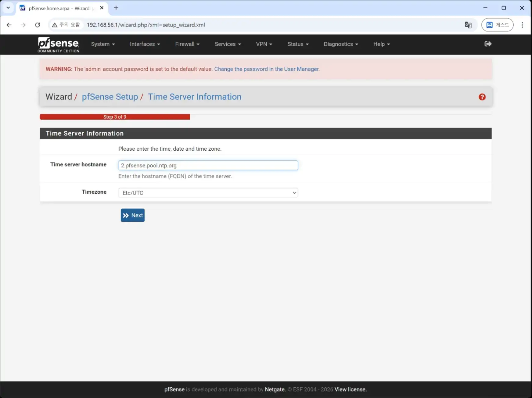Open the red help question mark icon

pyautogui.click(x=482, y=97)
